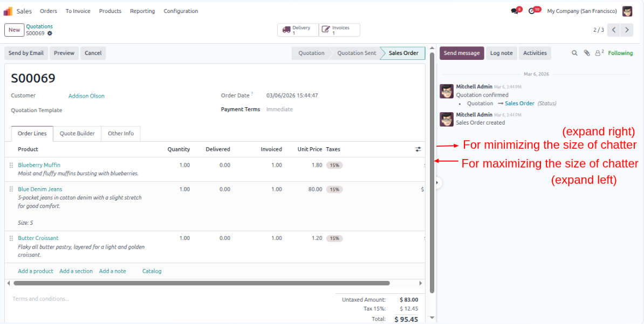
Task: Open the chatter attachments paperclip icon
Action: pyautogui.click(x=587, y=53)
